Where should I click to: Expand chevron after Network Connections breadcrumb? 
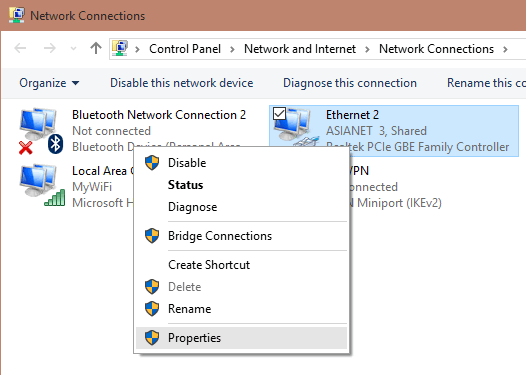pyautogui.click(x=505, y=50)
